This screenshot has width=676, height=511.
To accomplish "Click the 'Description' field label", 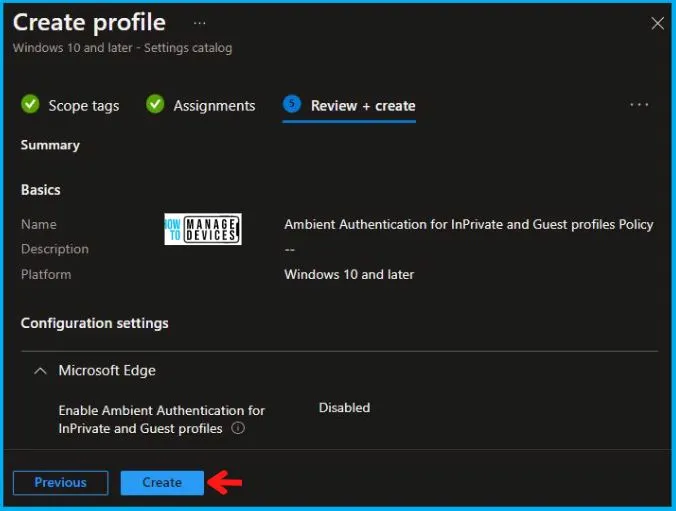I will coord(55,249).
